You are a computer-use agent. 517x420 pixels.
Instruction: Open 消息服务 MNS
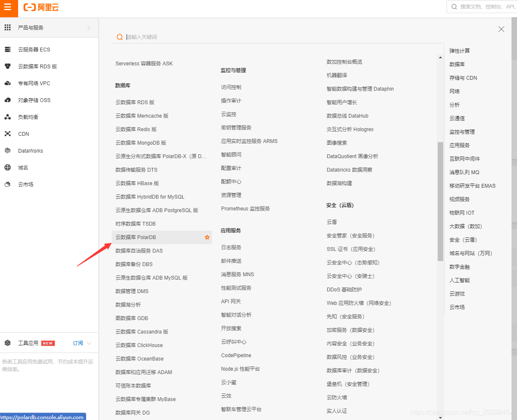tap(237, 275)
